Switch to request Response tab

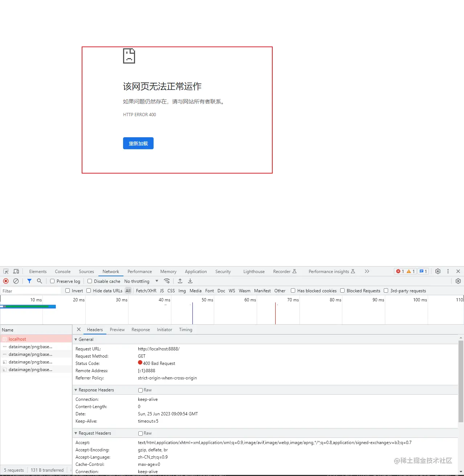coord(141,330)
